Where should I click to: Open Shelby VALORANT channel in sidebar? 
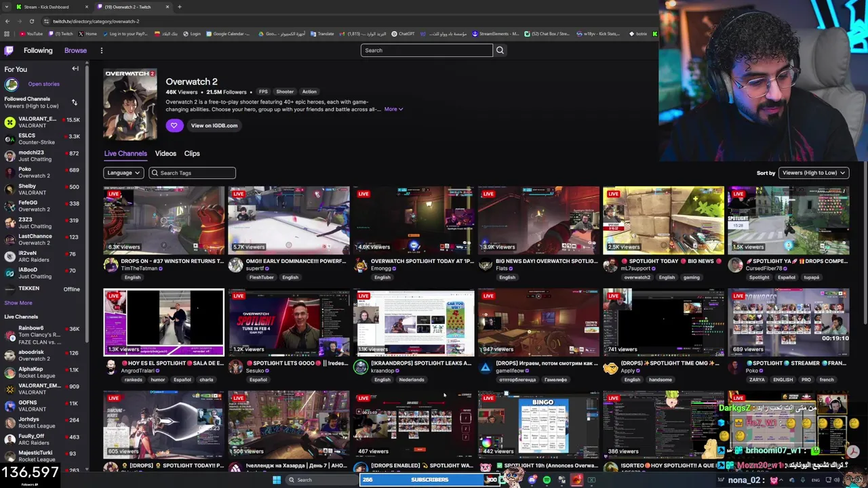42,189
